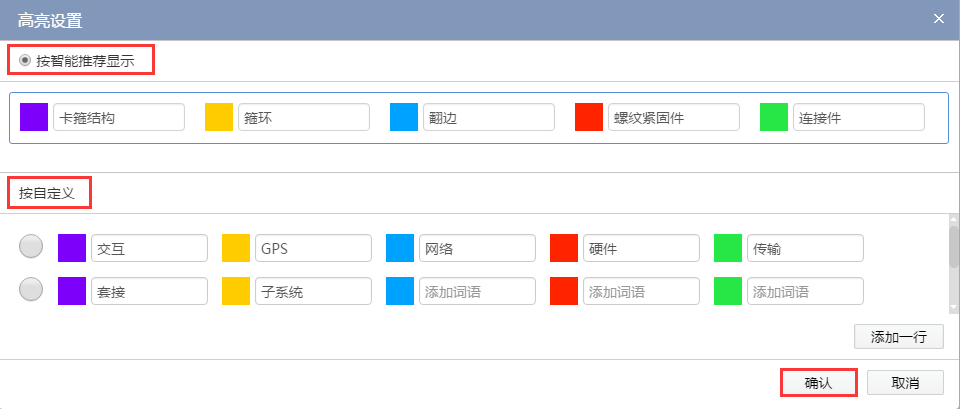Click the purple swatch next to 套接
The width and height of the screenshot is (960, 409).
(x=72, y=291)
